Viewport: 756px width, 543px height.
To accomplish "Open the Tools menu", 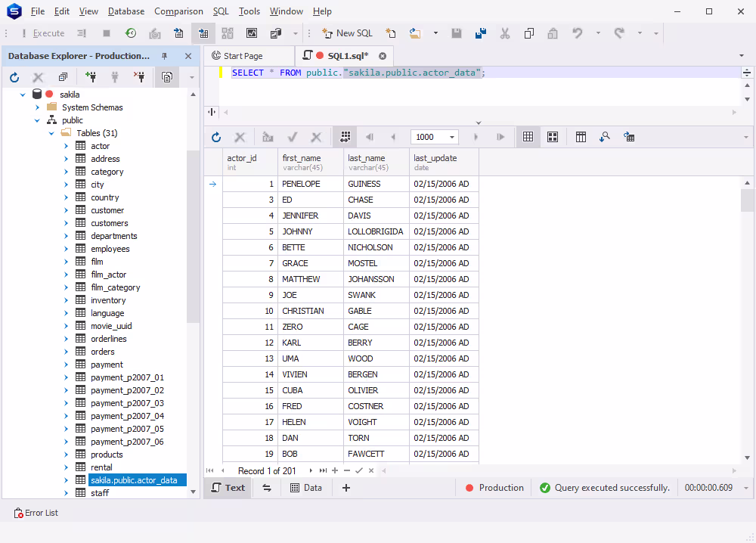I will coord(249,11).
